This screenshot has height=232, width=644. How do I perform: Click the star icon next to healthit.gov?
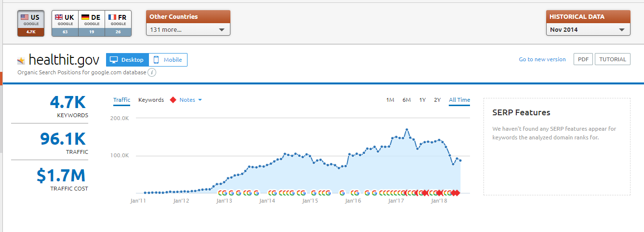(x=21, y=61)
